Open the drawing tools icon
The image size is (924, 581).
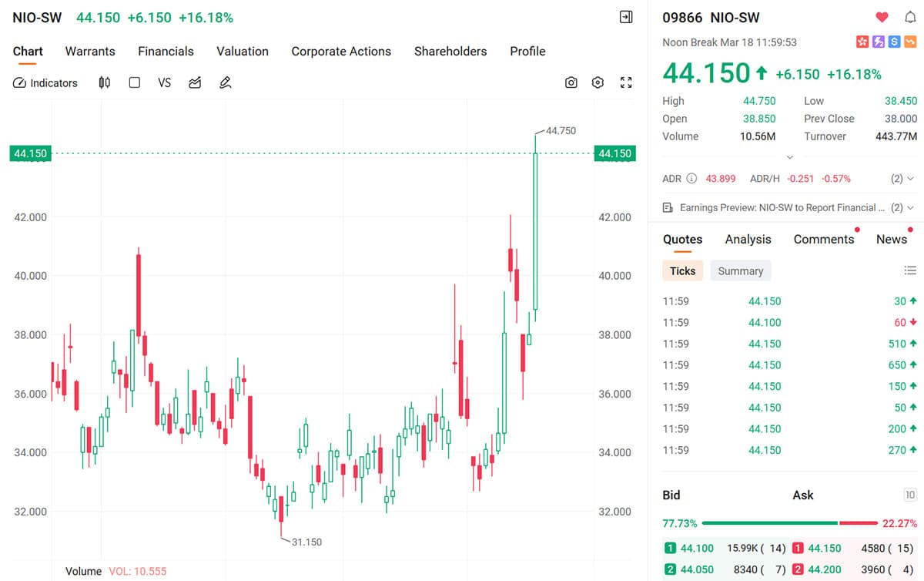tap(224, 82)
